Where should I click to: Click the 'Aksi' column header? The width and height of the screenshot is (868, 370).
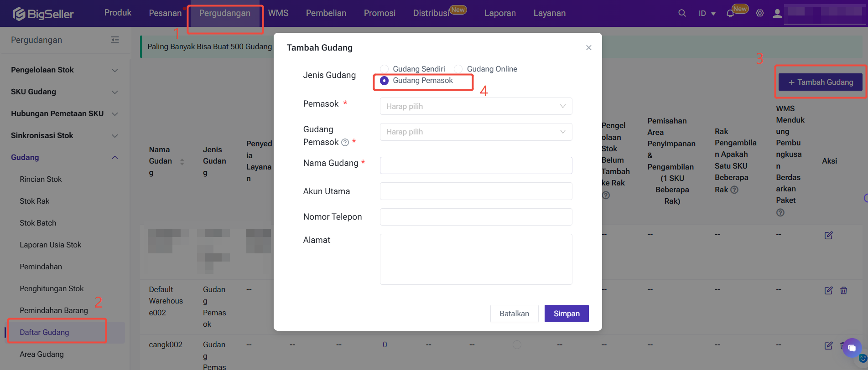pos(829,161)
